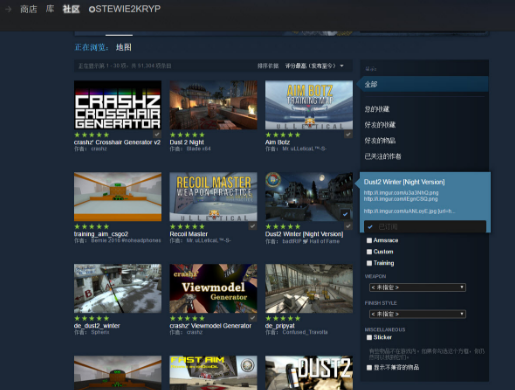Toggle subscription checkmark on crashz' Crosshair Generator v2

tap(157, 134)
